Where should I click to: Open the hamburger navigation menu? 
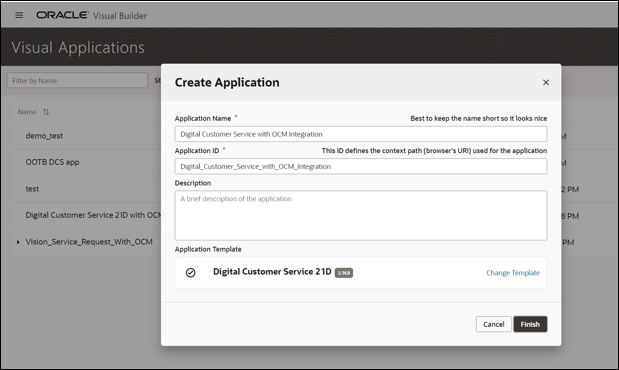[x=19, y=15]
